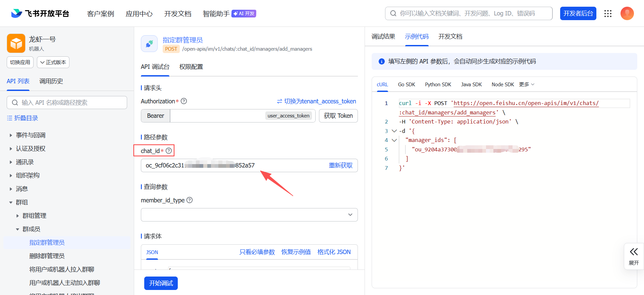Click the help icon next to member_id_type
The height and width of the screenshot is (295, 644).
tap(190, 200)
